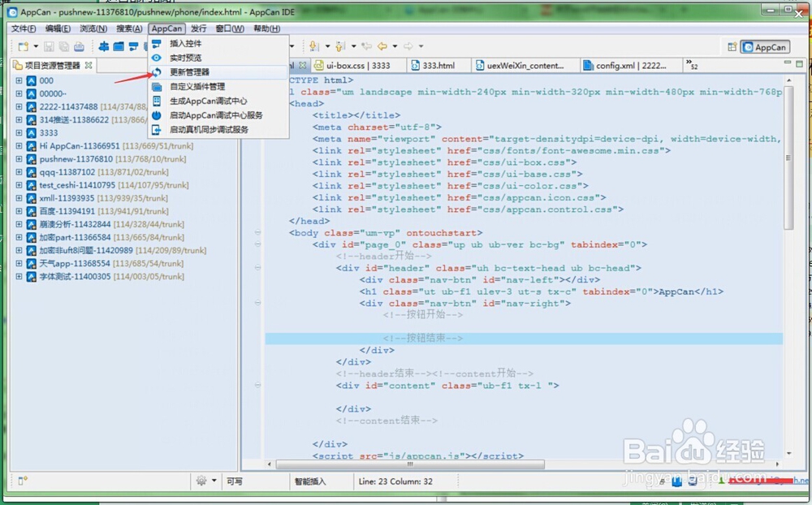Click the 2222-11437488 project icon
812x505 pixels.
(31, 106)
